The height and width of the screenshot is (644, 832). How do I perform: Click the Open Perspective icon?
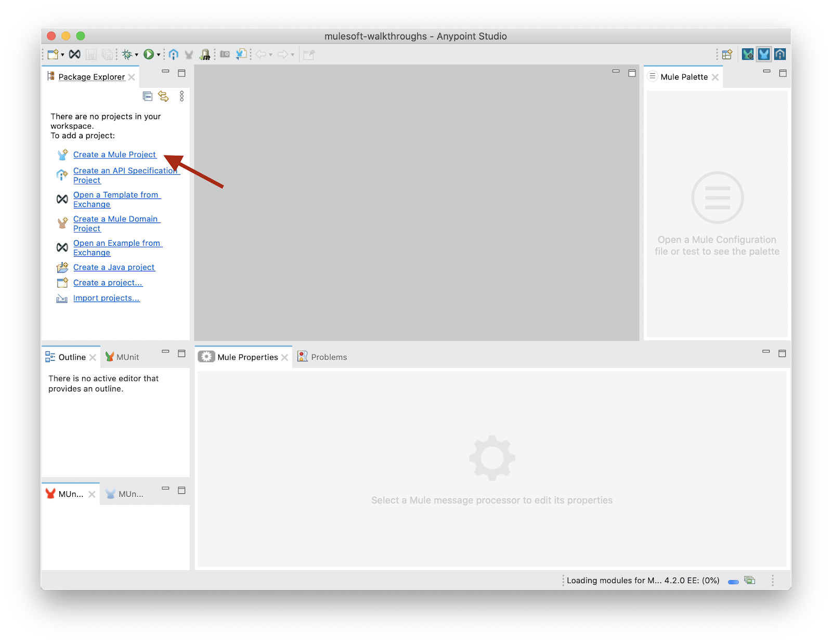(x=727, y=55)
